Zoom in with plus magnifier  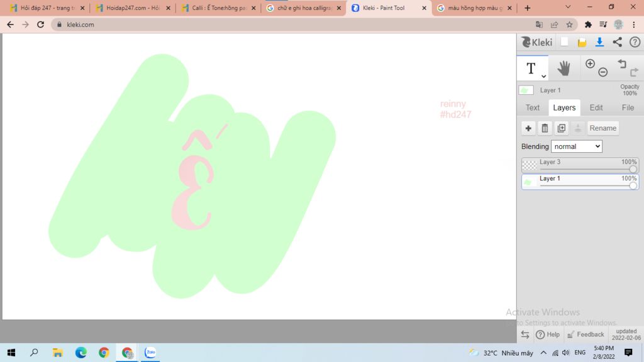tap(590, 63)
